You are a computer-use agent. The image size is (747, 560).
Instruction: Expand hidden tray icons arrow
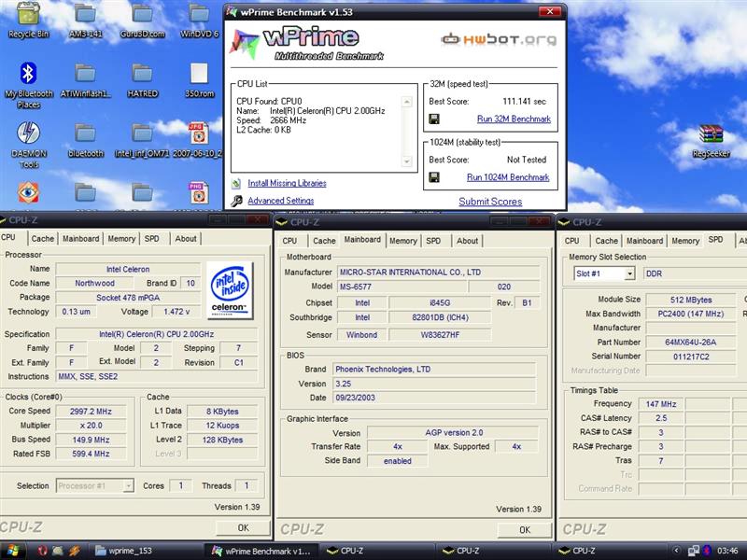click(x=676, y=551)
